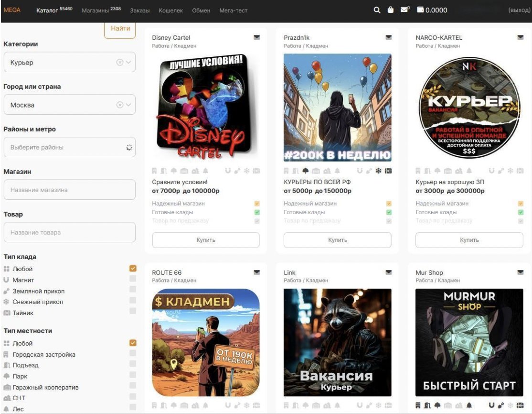Open the Disney Cartel shop name link
Viewport: 532px width, 414px height.
(171, 37)
